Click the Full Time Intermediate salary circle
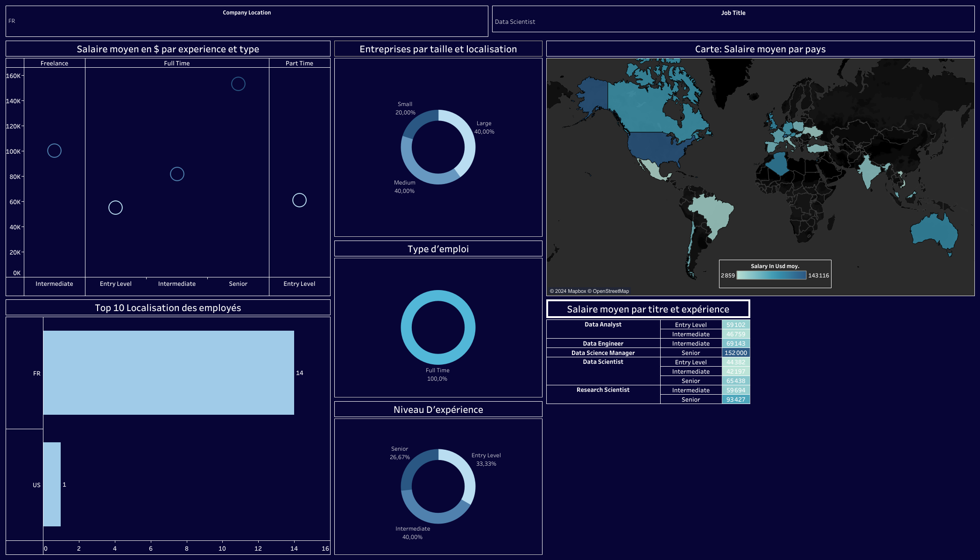The height and width of the screenshot is (560, 980). click(177, 174)
